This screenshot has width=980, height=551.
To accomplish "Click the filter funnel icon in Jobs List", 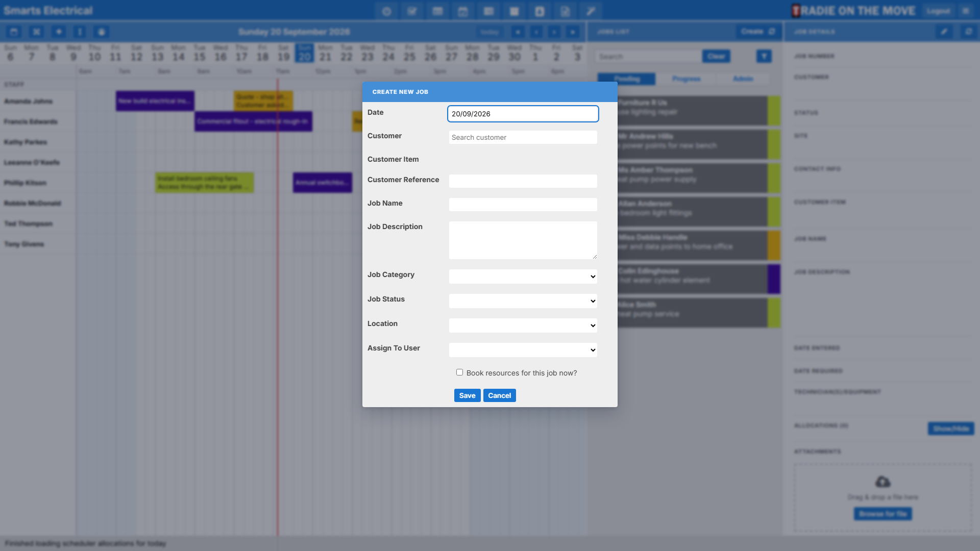I will 764,56.
